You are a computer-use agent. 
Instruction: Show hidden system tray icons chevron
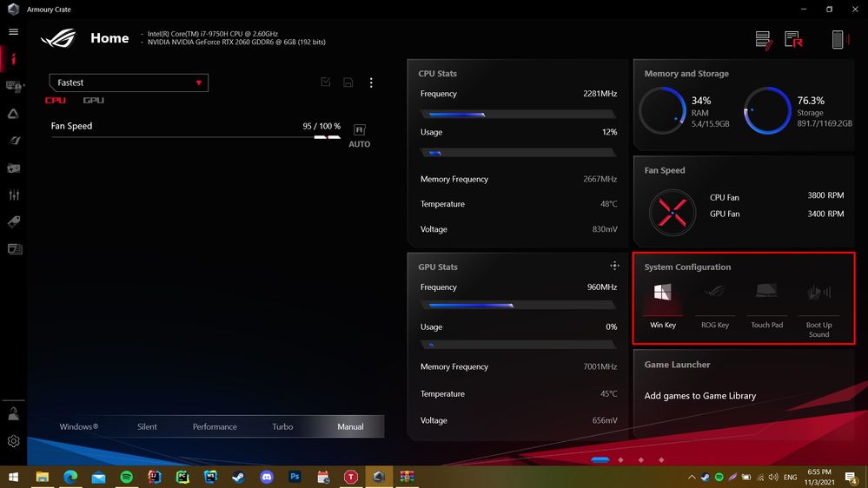[x=692, y=477]
